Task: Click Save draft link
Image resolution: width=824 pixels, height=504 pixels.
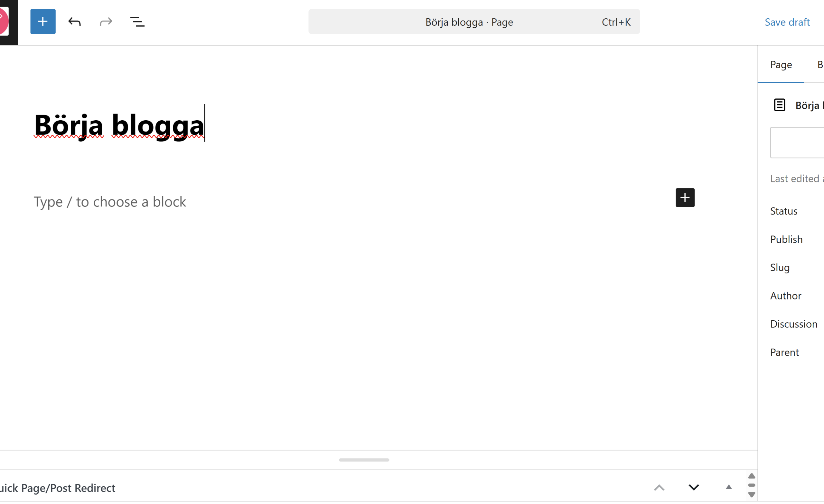Action: point(787,22)
